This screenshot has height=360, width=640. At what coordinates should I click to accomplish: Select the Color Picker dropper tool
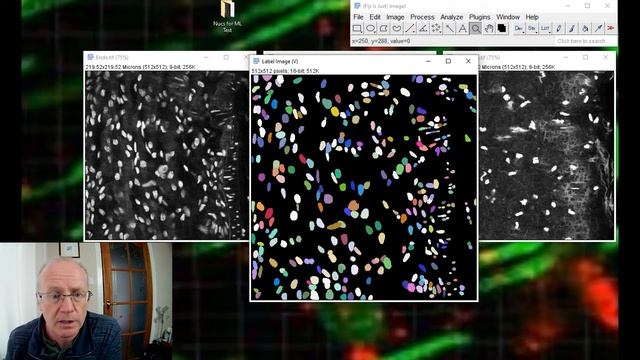(598, 28)
